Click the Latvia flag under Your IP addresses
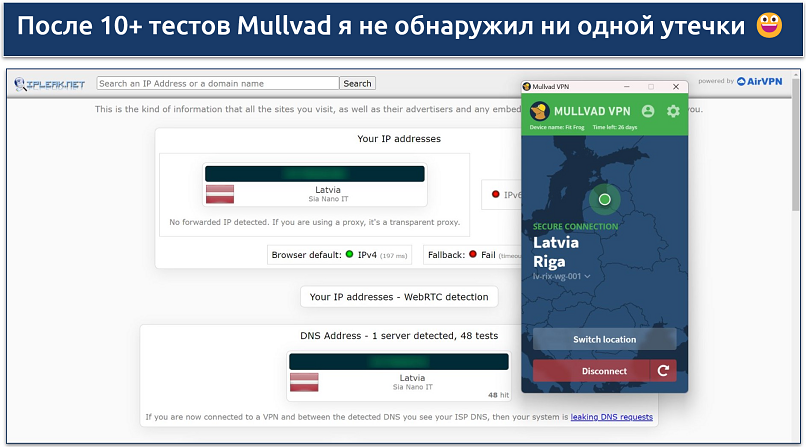This screenshot has height=447, width=806. tap(220, 194)
